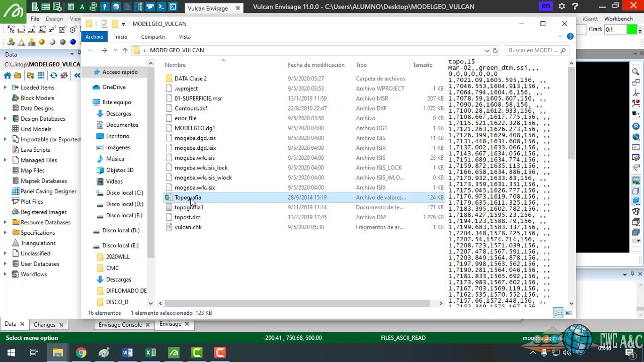644x362 pixels.
Task: Expand Loaded Items tree node
Action: (x=5, y=87)
